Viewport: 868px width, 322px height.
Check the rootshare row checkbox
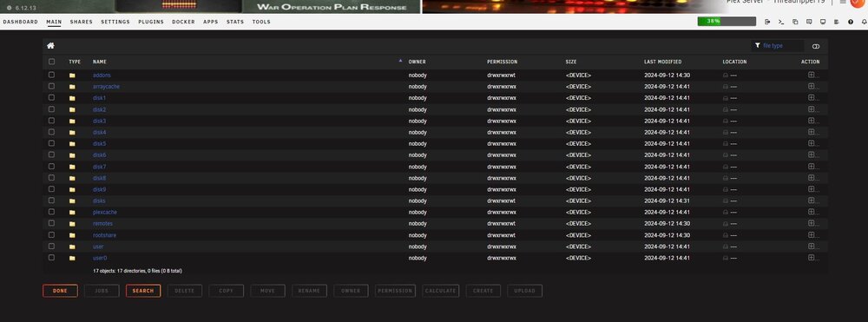click(51, 234)
